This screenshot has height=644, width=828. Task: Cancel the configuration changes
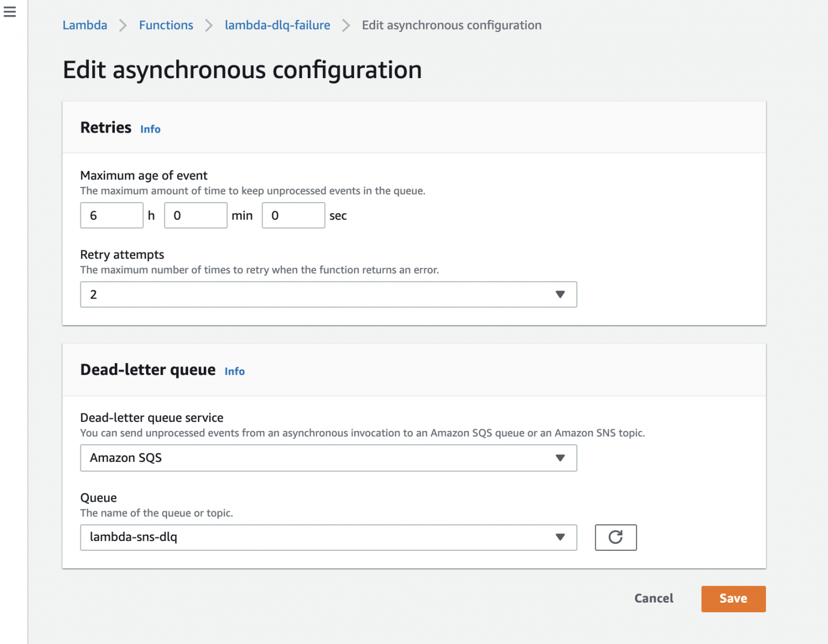[x=653, y=599]
